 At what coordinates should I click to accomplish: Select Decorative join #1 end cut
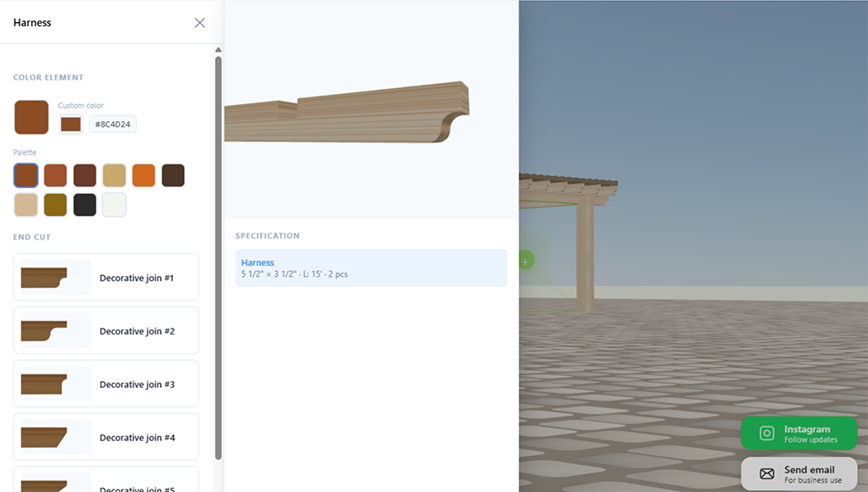pyautogui.click(x=106, y=278)
